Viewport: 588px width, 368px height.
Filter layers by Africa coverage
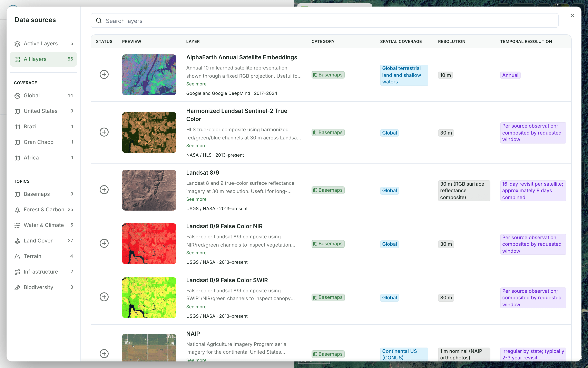[43, 158]
